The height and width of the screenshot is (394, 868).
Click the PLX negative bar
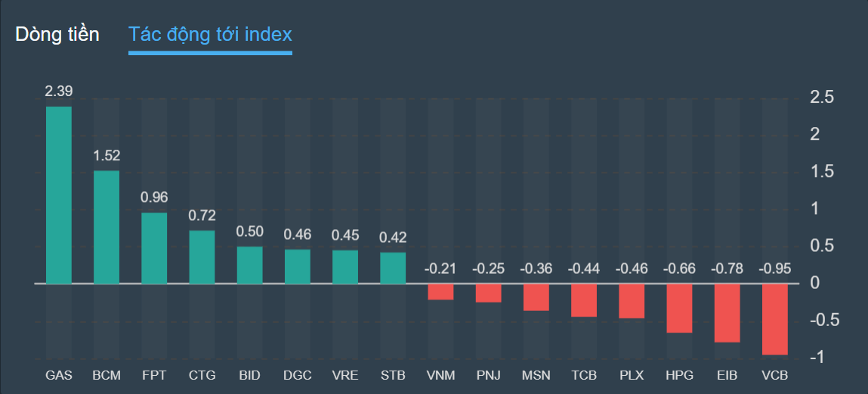point(632,301)
